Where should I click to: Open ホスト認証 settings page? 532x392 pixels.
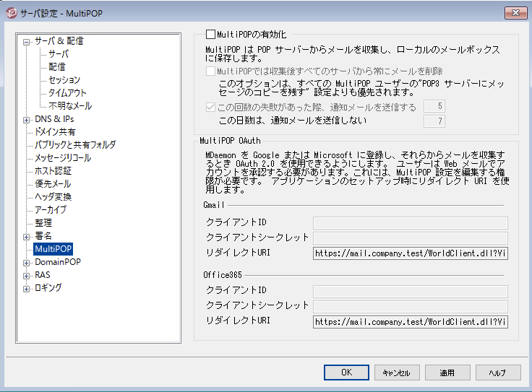point(53,171)
